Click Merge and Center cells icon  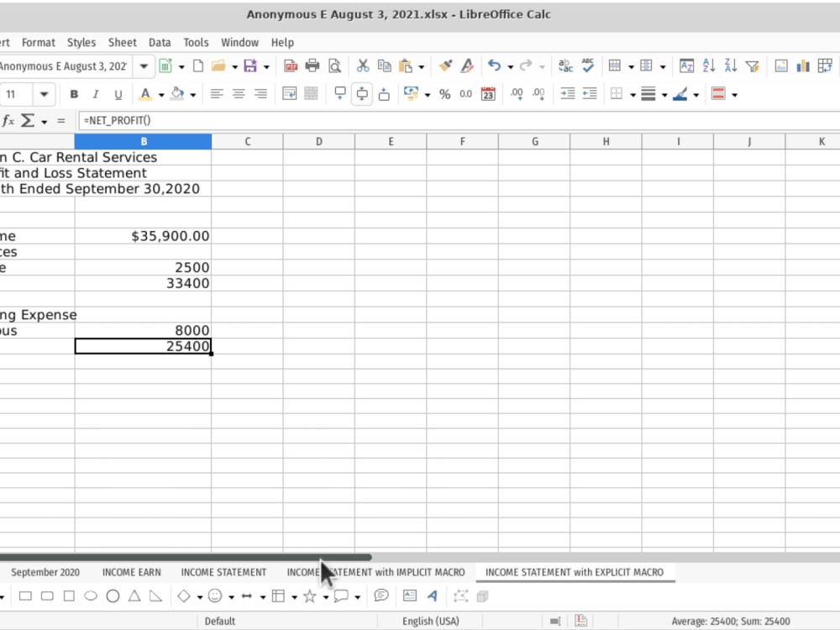311,94
